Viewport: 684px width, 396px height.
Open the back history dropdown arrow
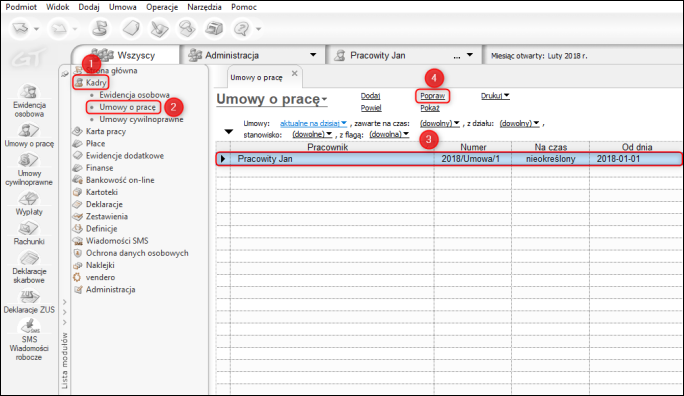coord(37,29)
